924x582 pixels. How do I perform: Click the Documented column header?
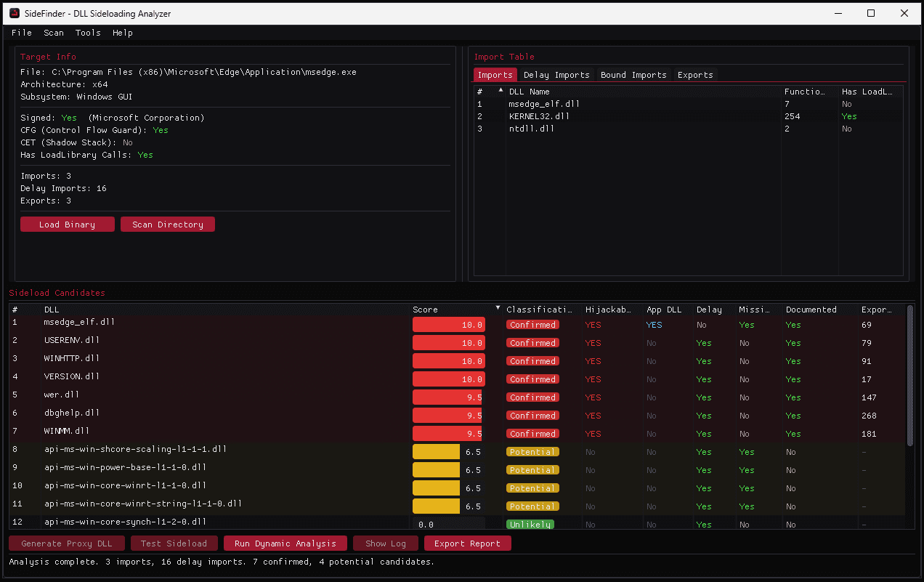pos(811,310)
